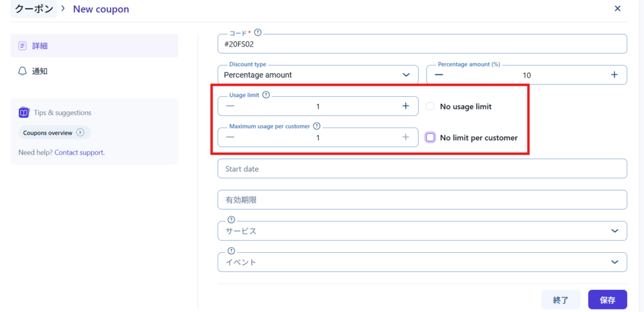Click the arrow icon in Coupons overview

click(x=80, y=133)
